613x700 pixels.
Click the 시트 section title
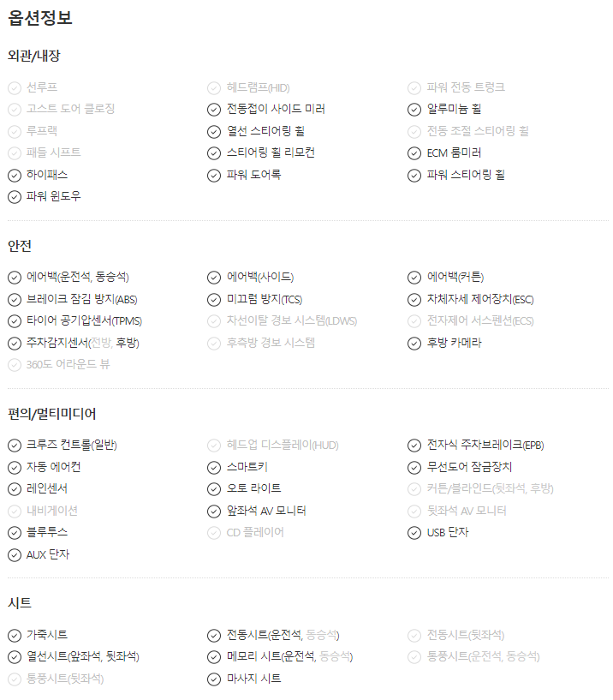(20, 603)
